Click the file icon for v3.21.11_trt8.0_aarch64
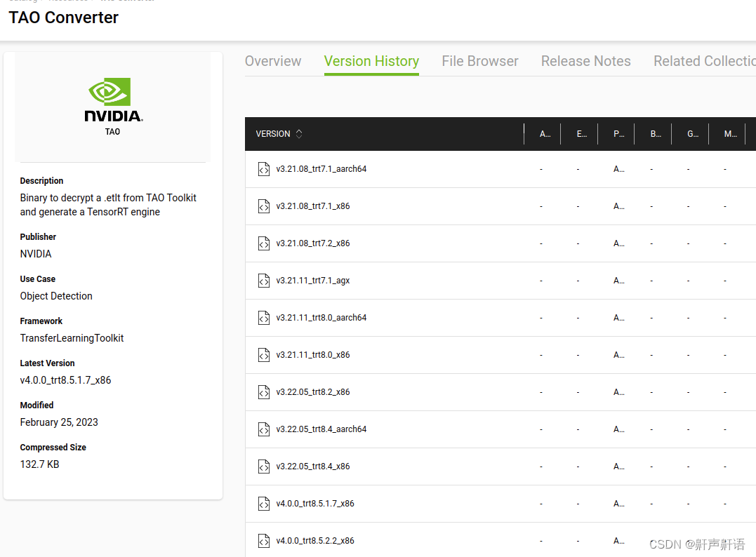 point(264,318)
